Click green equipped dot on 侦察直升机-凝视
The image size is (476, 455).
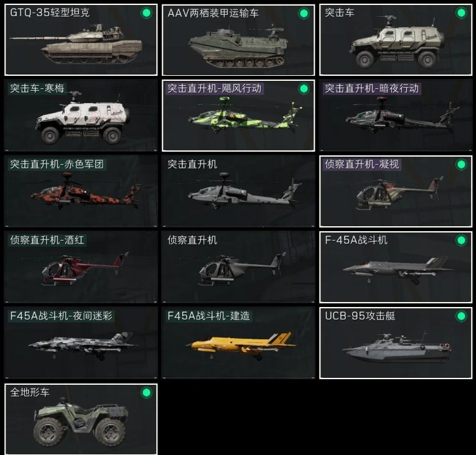pos(461,164)
